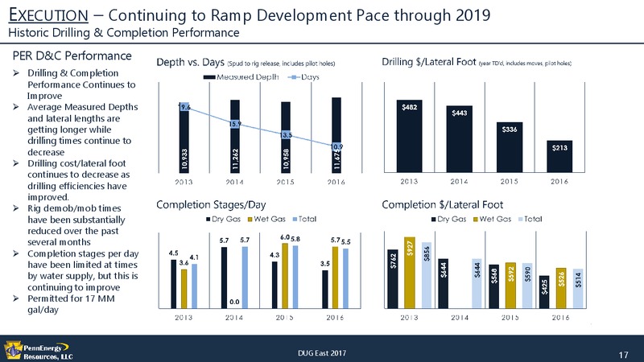This screenshot has width=644, height=362.
Task: Click the 4.1 total stages bar
Action: [x=194, y=286]
